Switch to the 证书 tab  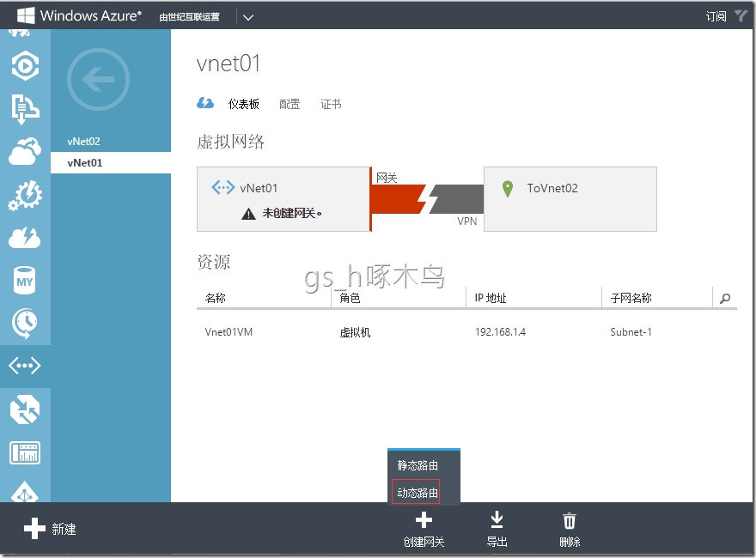[332, 104]
